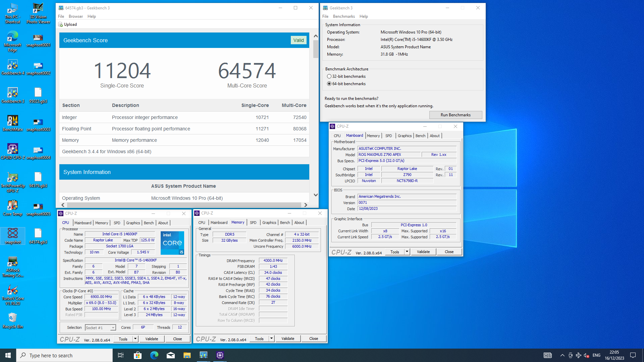Open Browser menu in Geekbench results
This screenshot has width=644, height=362.
76,16
